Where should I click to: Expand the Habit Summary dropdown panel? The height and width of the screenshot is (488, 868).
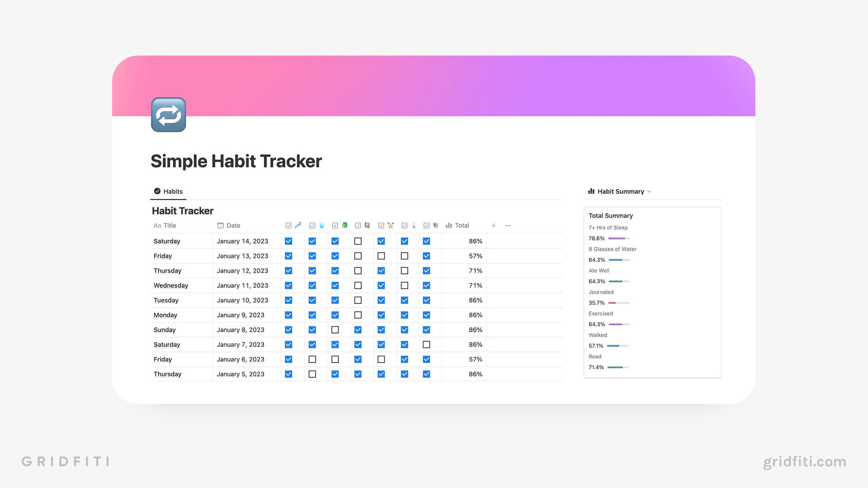(649, 191)
